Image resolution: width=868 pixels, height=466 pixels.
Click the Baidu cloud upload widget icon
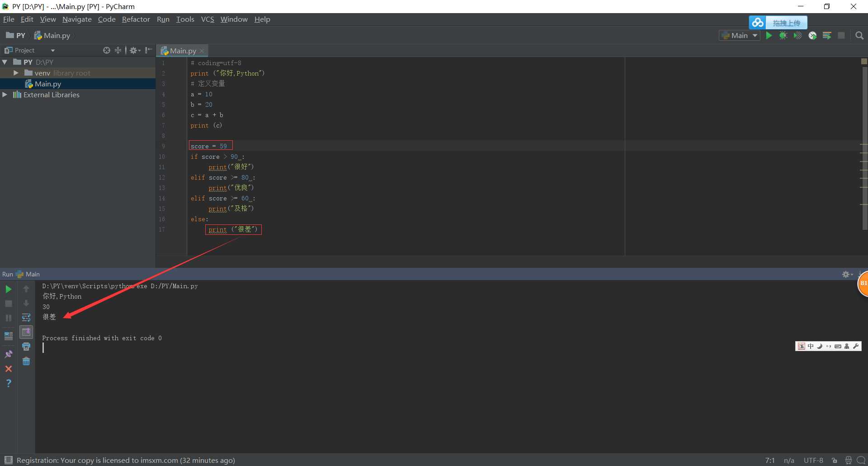(x=758, y=23)
